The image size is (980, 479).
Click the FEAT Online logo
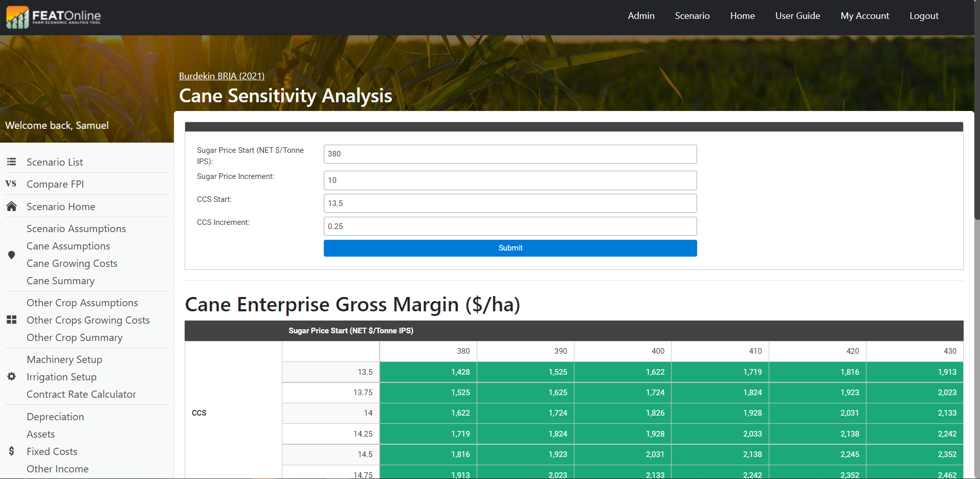point(54,17)
